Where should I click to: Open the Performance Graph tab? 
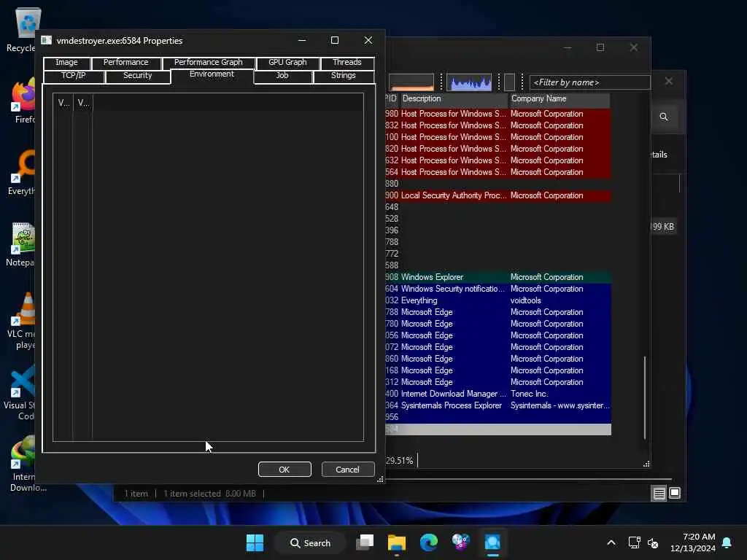208,63
